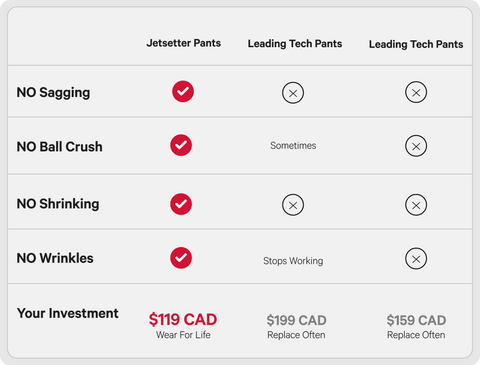The width and height of the screenshot is (480, 365).
Task: Click the Stops Working text in Wrinkles row
Action: (293, 261)
